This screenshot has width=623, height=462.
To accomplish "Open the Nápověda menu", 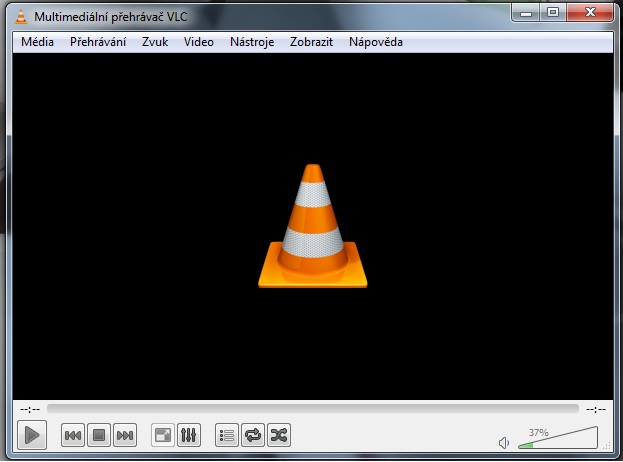I will pyautogui.click(x=376, y=42).
